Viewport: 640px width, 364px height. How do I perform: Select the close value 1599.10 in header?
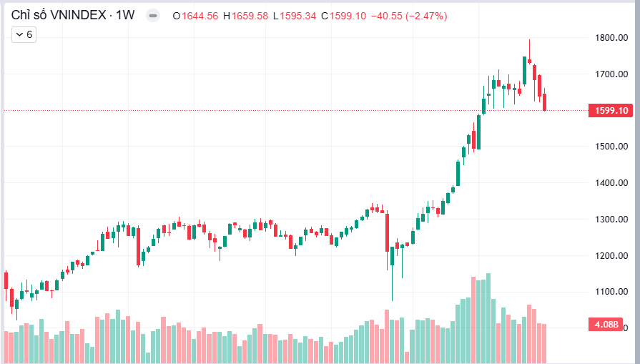[348, 16]
